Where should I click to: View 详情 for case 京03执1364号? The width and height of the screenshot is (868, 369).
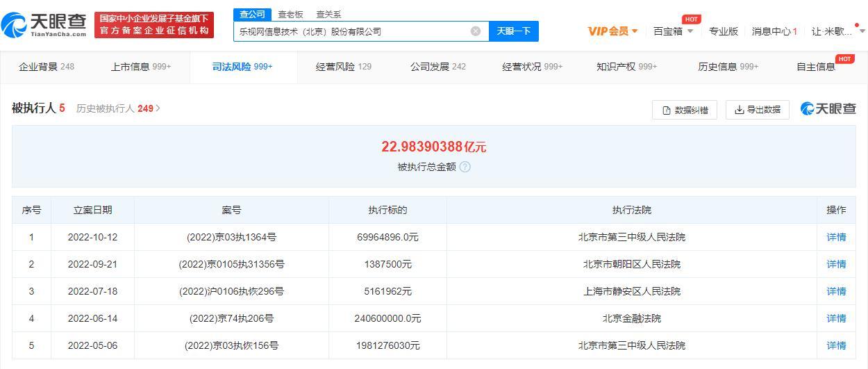point(837,237)
